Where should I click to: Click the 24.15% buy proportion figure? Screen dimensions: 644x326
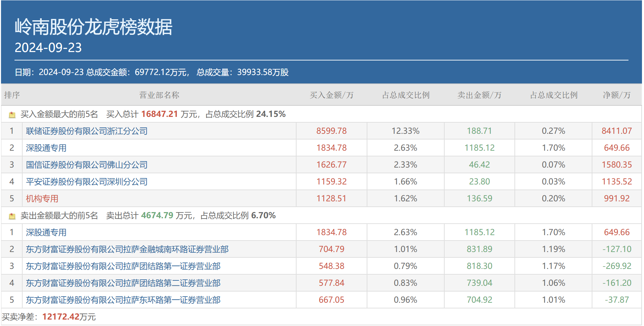pyautogui.click(x=271, y=114)
